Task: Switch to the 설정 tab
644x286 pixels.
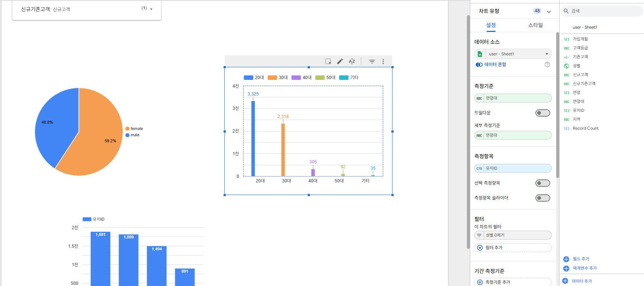Action: pyautogui.click(x=491, y=25)
